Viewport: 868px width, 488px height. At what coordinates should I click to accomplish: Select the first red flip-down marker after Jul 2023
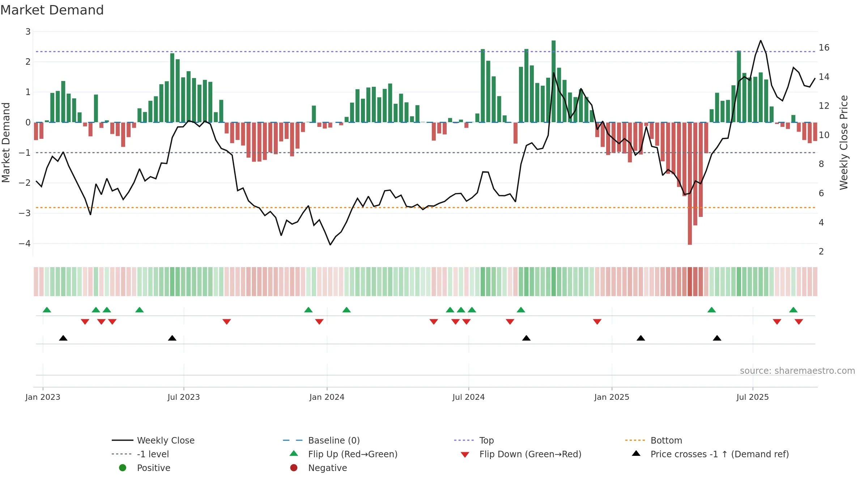pyautogui.click(x=227, y=322)
